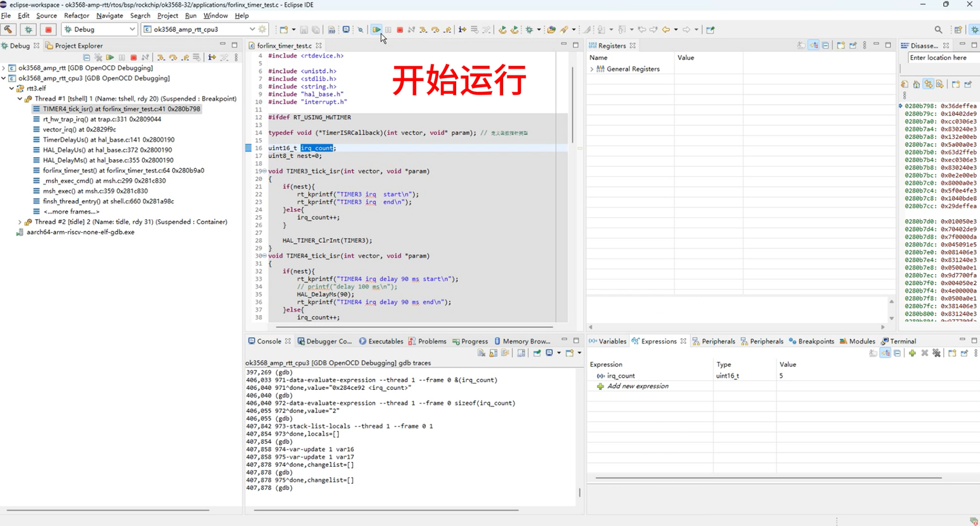
Task: Switch to the Project Explorer tab
Action: pyautogui.click(x=73, y=46)
